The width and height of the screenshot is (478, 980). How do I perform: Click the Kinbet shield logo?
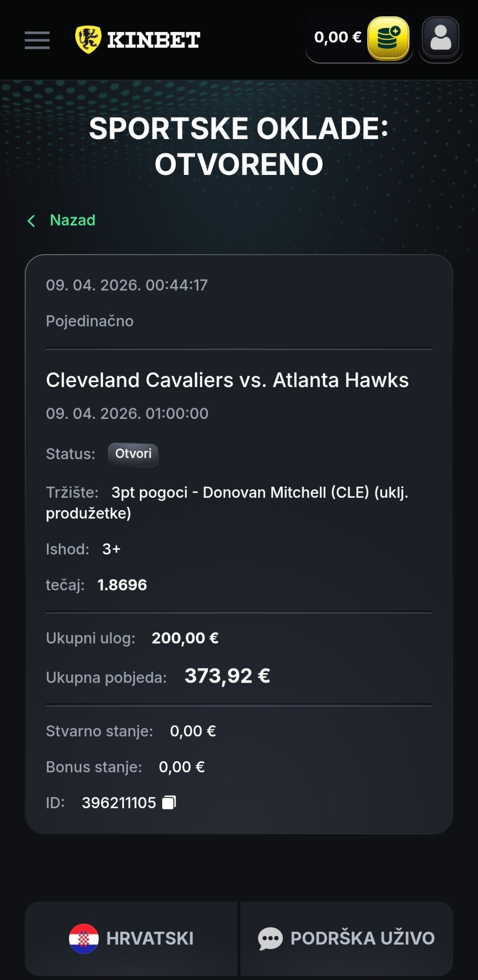(88, 39)
